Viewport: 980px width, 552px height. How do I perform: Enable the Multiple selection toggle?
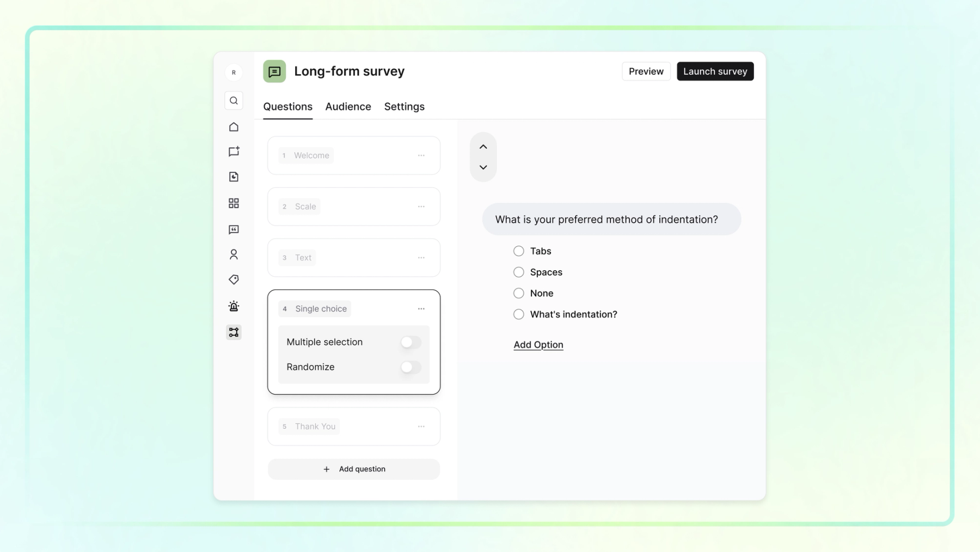(x=411, y=342)
